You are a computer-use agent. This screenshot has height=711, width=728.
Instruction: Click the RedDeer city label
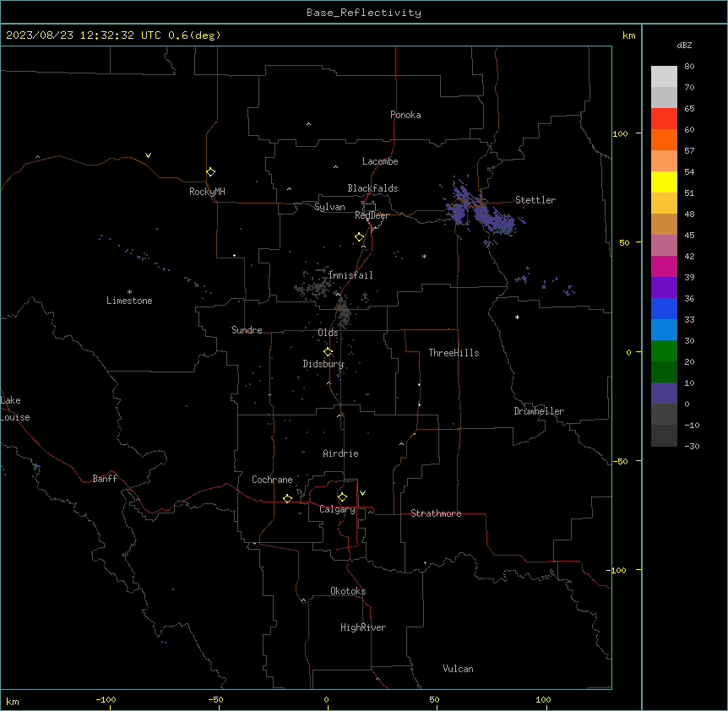click(372, 215)
